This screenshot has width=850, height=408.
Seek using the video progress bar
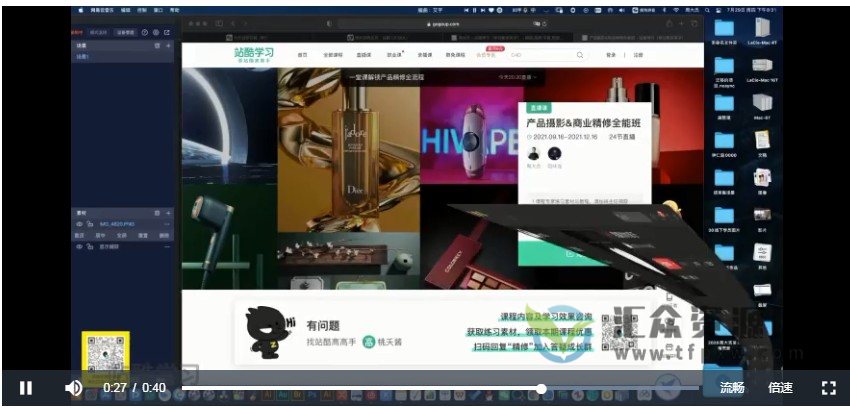point(440,388)
